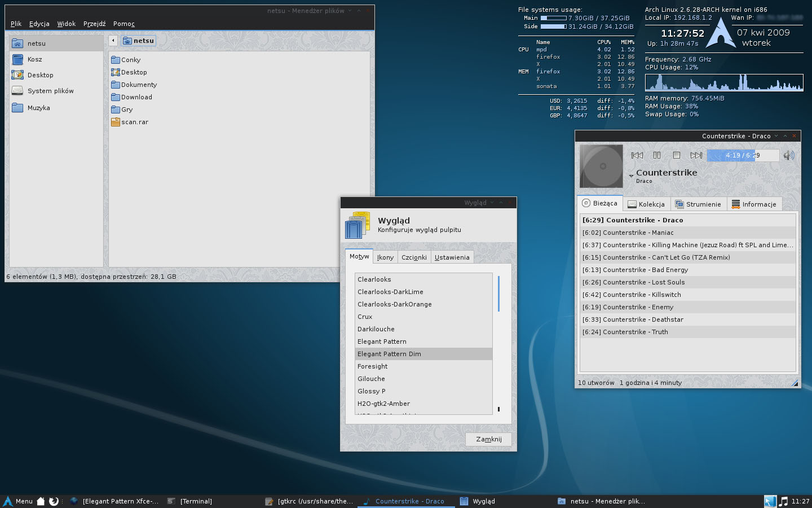The image size is (812, 508).
Task: Select track Counterstrike - Bad Energy
Action: click(x=688, y=270)
